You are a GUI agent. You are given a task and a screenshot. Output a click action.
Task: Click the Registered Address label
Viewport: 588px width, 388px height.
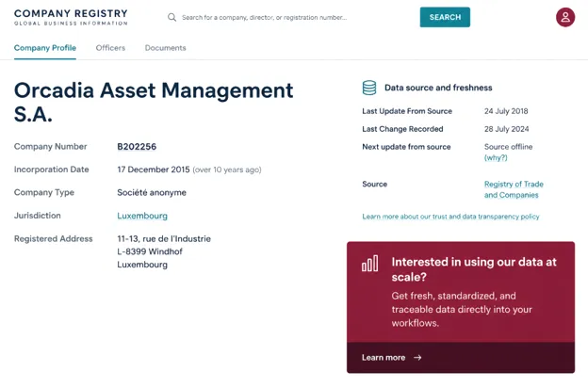[x=54, y=239]
